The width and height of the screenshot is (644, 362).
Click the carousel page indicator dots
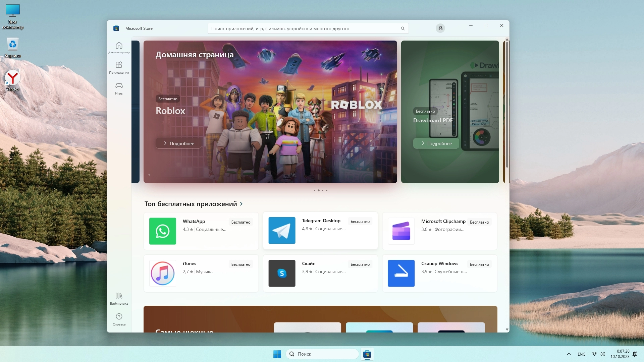point(320,190)
